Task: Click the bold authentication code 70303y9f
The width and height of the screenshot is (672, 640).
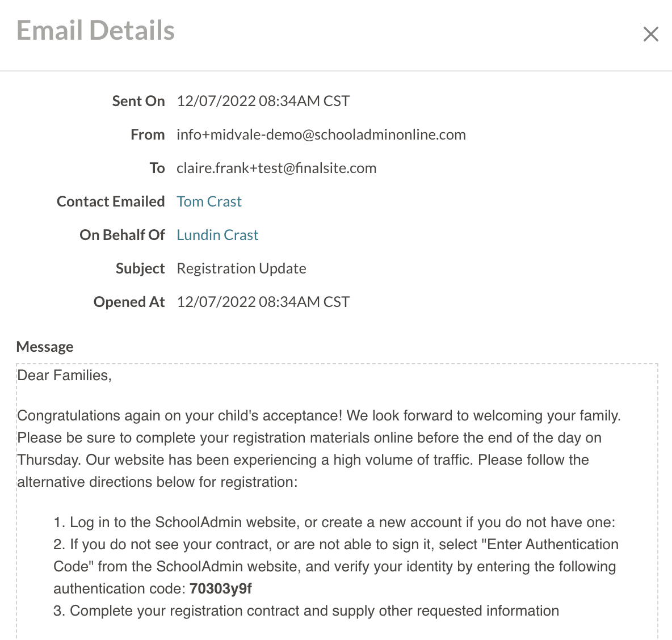Action: pos(221,588)
